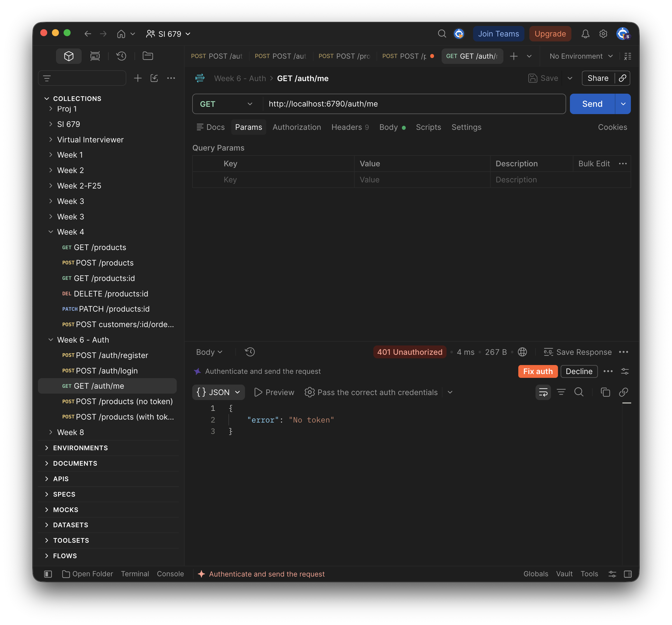Open the settings gear in title bar
The height and width of the screenshot is (625, 672).
[x=603, y=34]
